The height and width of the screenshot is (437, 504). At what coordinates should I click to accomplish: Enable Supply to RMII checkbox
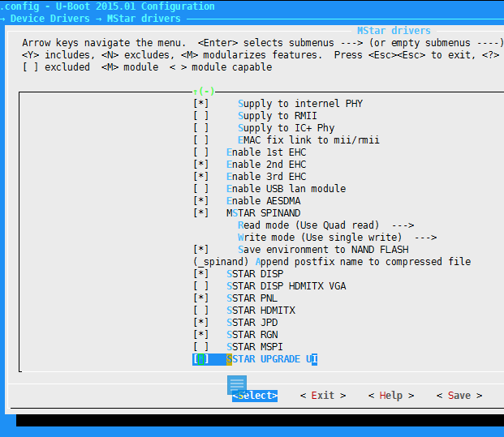[x=201, y=116]
